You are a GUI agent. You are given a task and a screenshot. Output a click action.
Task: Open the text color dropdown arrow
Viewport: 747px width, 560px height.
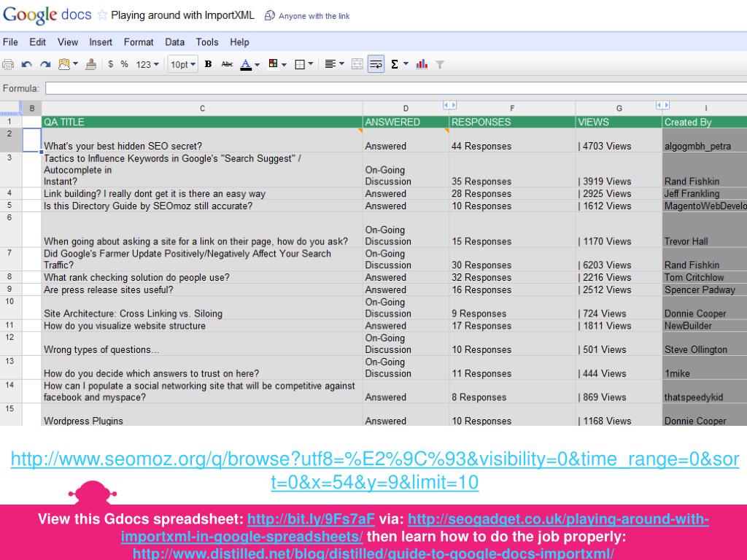pyautogui.click(x=258, y=64)
